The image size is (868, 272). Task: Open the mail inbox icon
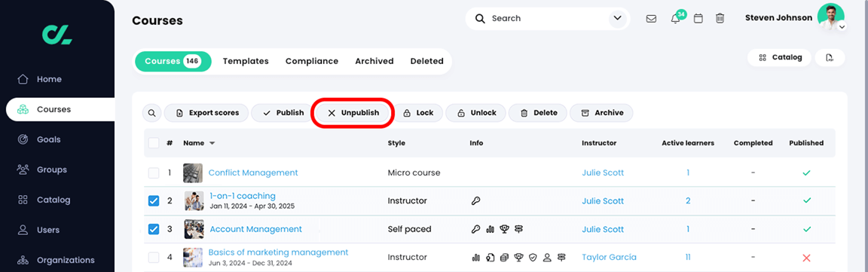(x=652, y=18)
